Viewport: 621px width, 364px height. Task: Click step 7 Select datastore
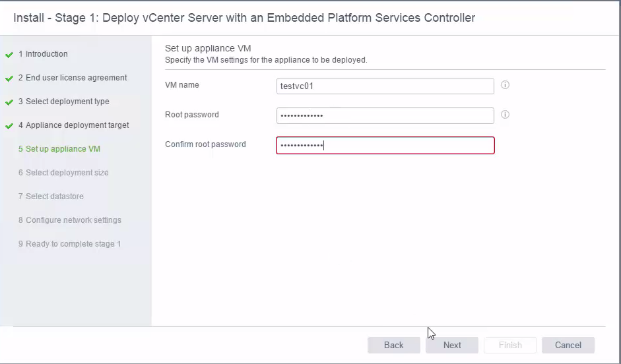pyautogui.click(x=51, y=197)
